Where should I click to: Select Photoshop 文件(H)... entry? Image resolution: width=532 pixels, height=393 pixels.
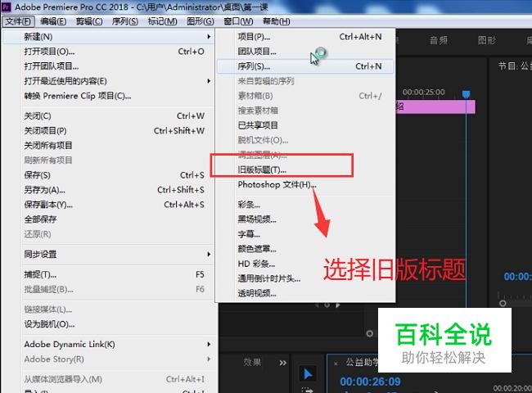[305, 184]
